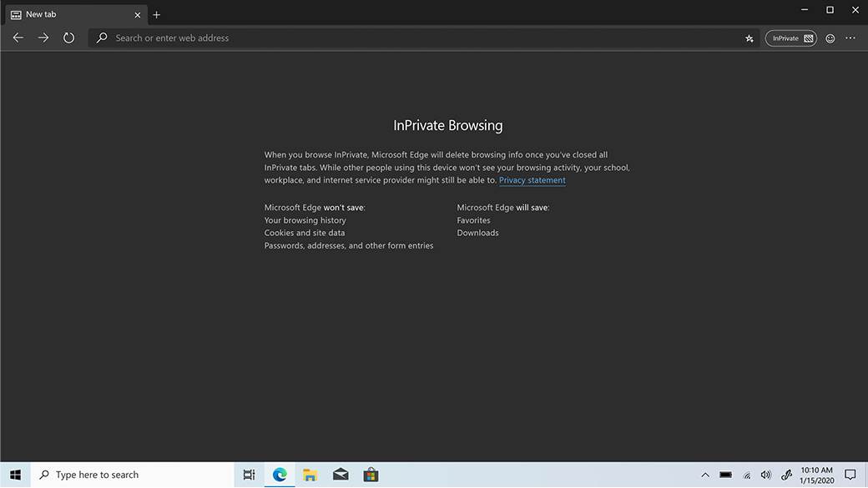Open a new tab with the plus button
This screenshot has width=868, height=488.
click(x=156, y=14)
